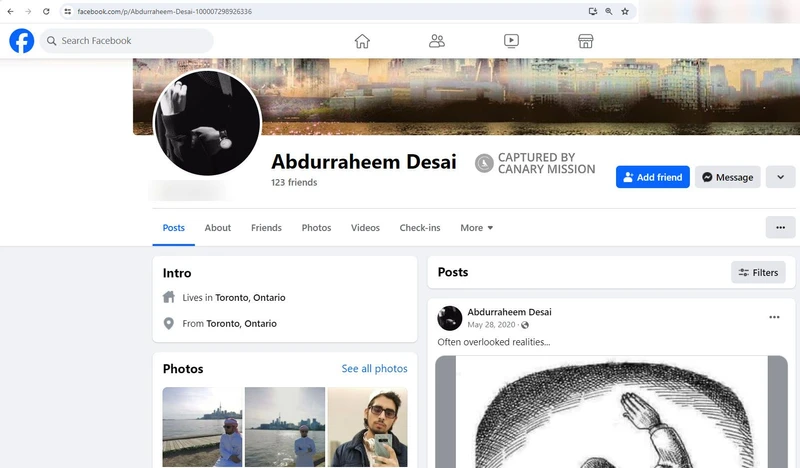Open the three-dot menu on the May 28 post
The width and height of the screenshot is (800, 468).
[774, 317]
